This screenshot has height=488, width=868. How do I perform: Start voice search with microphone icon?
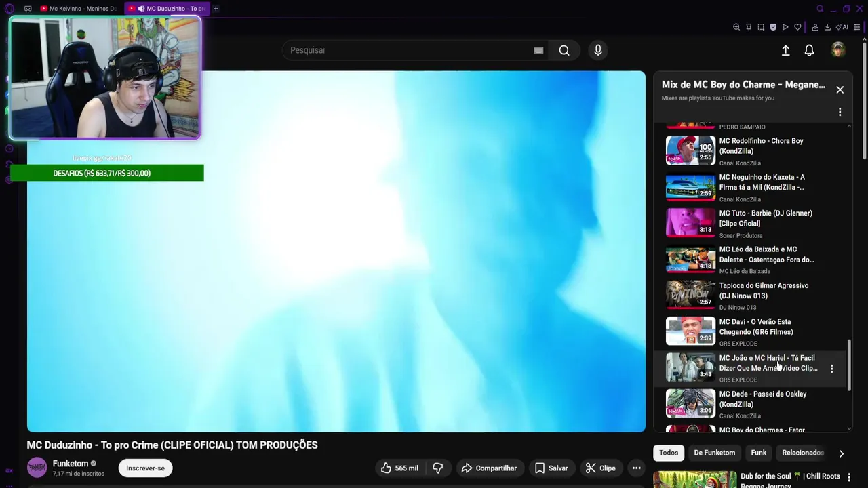click(597, 50)
